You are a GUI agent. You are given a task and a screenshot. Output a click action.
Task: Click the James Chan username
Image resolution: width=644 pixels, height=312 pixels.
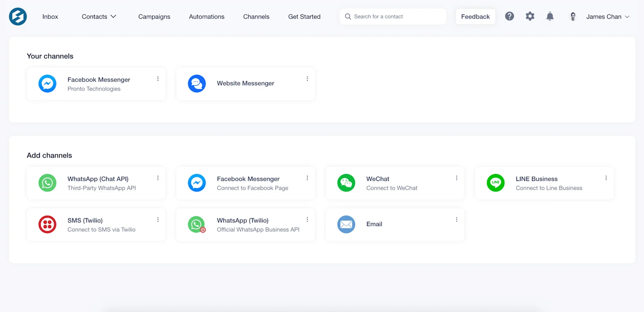604,16
